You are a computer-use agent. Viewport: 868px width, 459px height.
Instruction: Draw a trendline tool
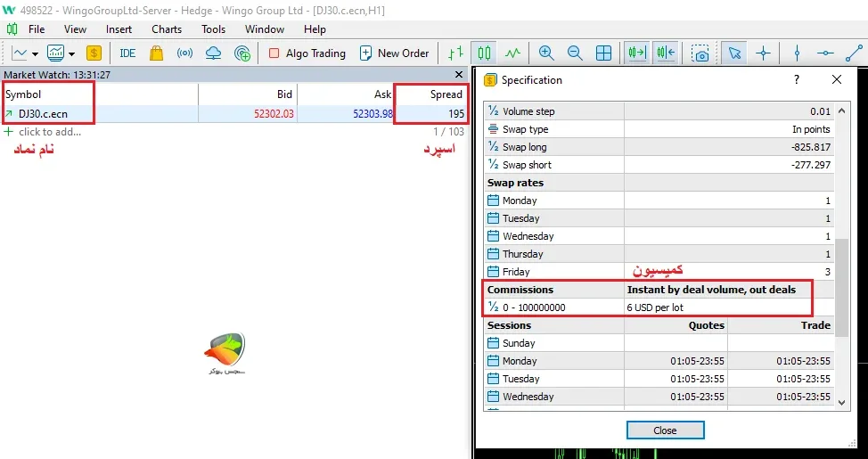854,53
